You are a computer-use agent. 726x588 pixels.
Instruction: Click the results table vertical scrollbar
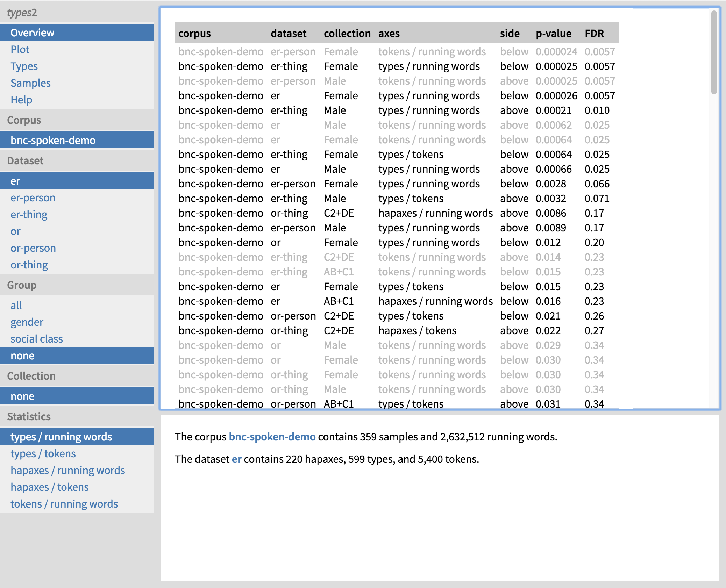pyautogui.click(x=714, y=52)
